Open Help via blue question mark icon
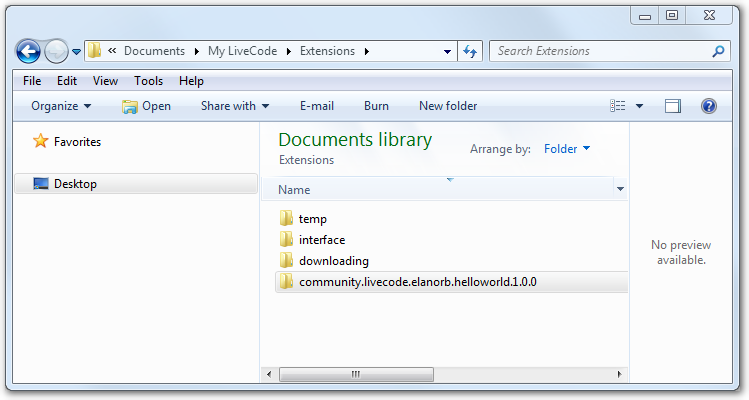Screen dimensions: 749x400 pos(709,106)
